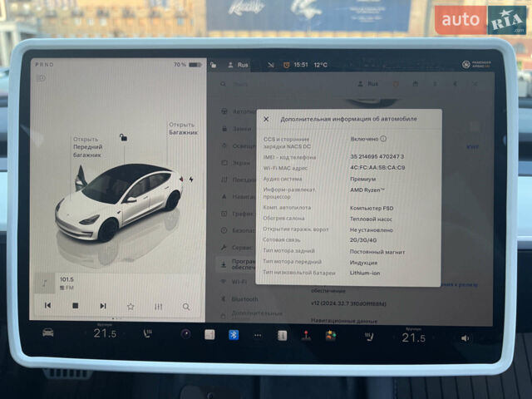
Task: Open the Rus driver profile in the status bar
Action: click(x=239, y=65)
